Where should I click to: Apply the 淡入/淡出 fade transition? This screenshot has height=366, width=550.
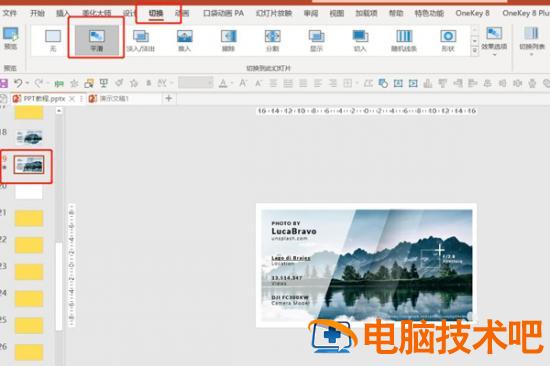point(141,40)
